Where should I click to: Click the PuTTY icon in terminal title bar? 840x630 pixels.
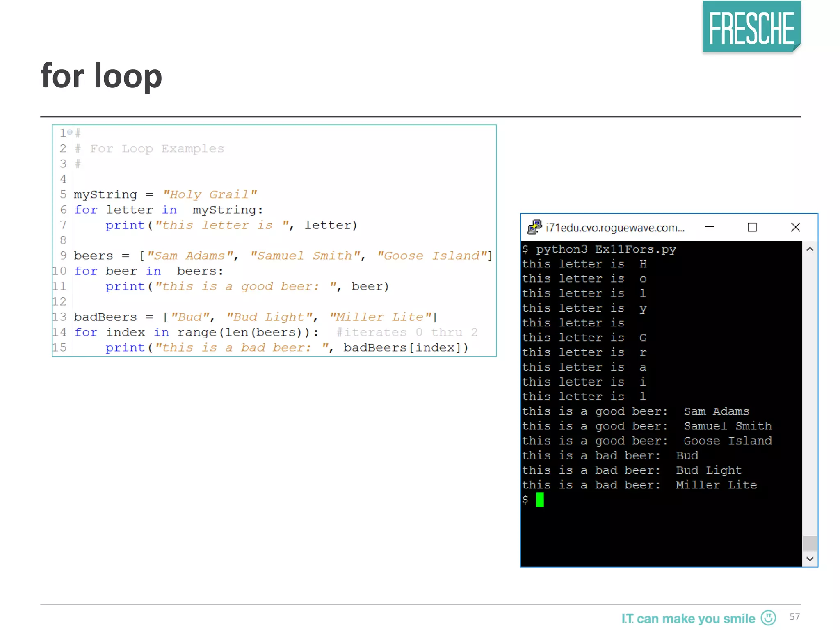coord(534,227)
